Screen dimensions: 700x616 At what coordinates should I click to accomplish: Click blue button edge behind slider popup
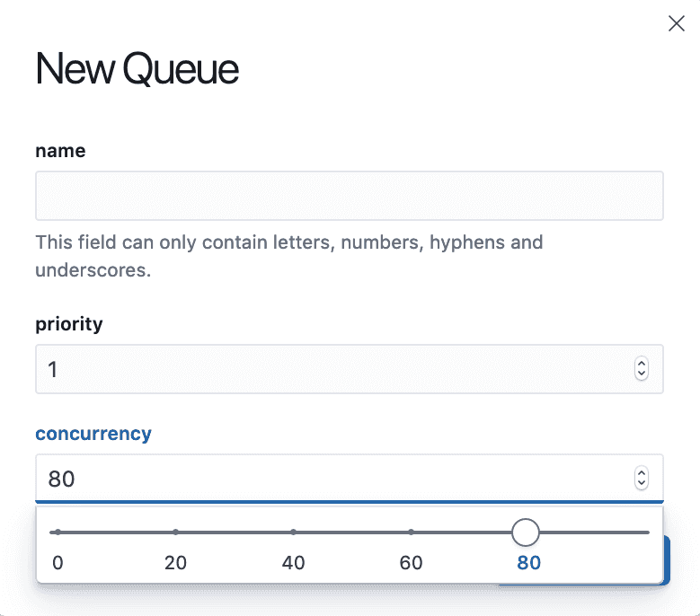click(667, 559)
